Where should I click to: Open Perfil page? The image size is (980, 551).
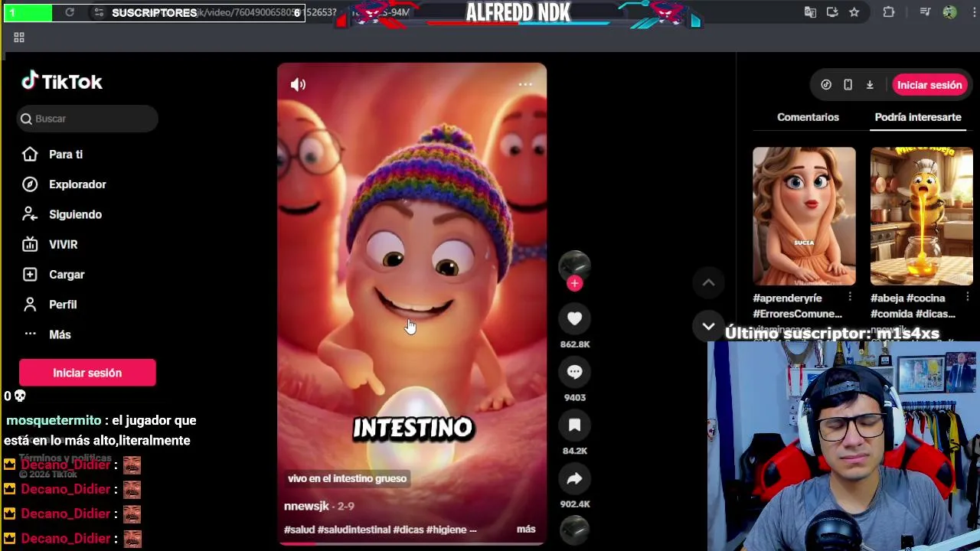pos(63,305)
